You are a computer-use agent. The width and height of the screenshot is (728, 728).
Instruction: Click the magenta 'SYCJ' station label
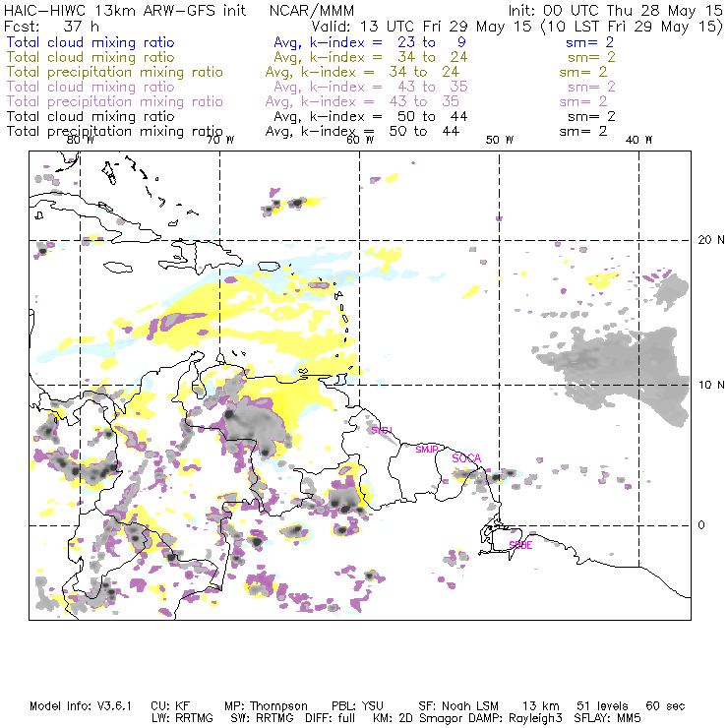(x=382, y=430)
